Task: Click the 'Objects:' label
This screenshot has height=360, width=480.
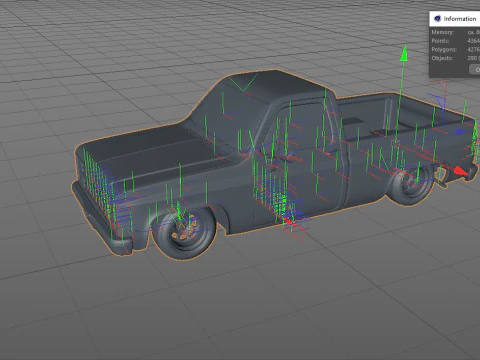Action: click(442, 58)
